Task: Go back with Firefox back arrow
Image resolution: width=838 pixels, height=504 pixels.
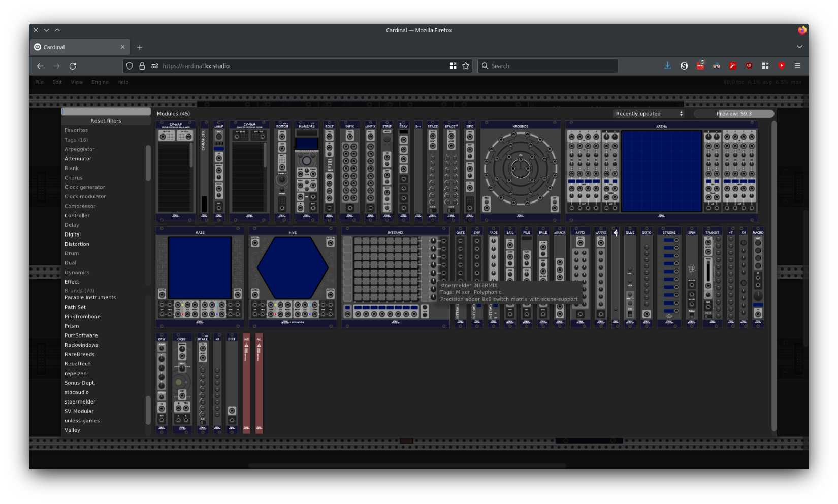Action: [x=40, y=66]
